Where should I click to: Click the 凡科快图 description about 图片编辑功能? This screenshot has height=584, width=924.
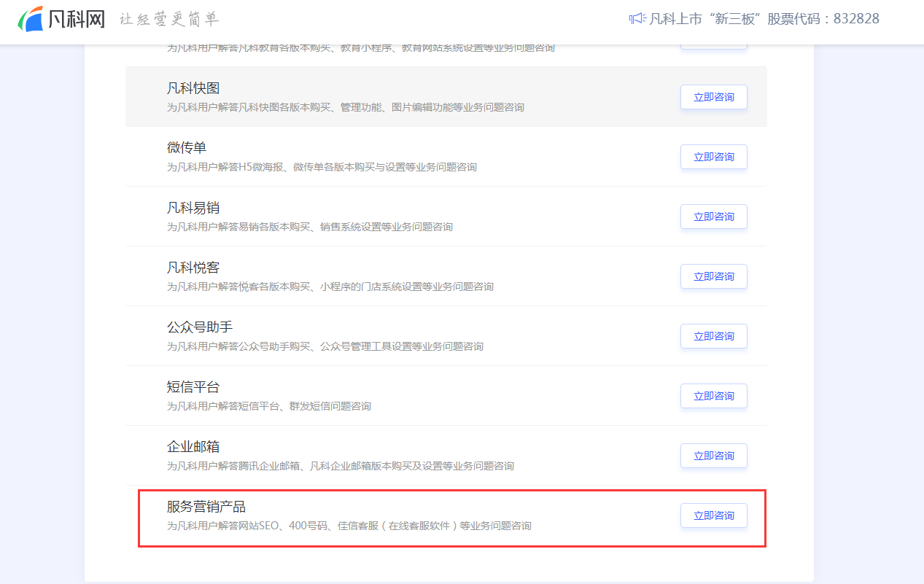346,107
